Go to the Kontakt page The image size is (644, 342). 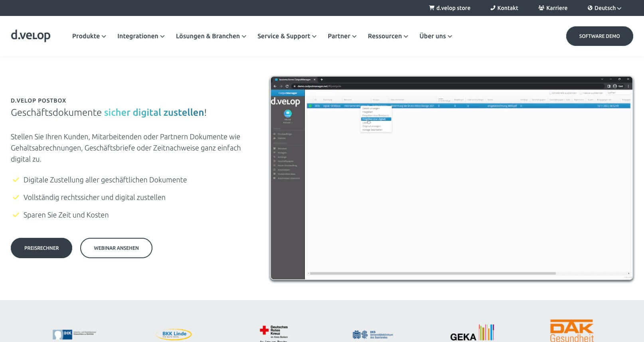(x=504, y=8)
